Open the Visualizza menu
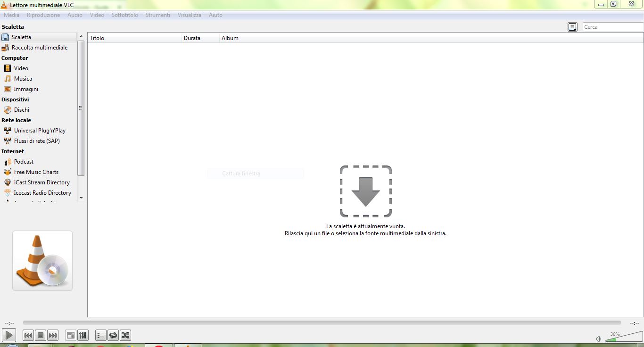The width and height of the screenshot is (644, 347). 190,15
